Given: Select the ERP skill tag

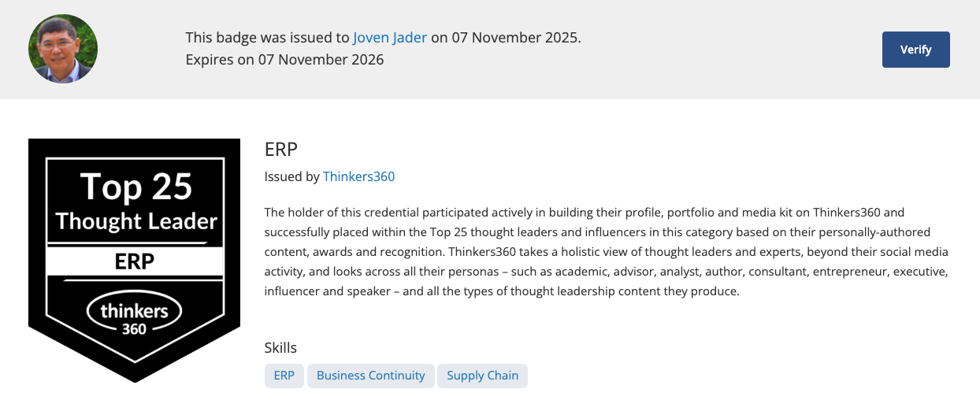Looking at the screenshot, I should [x=284, y=376].
